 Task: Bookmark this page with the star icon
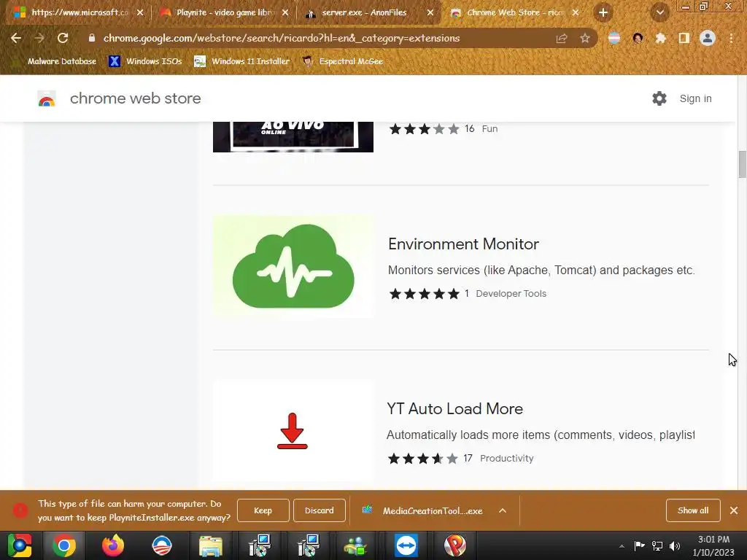pyautogui.click(x=585, y=38)
